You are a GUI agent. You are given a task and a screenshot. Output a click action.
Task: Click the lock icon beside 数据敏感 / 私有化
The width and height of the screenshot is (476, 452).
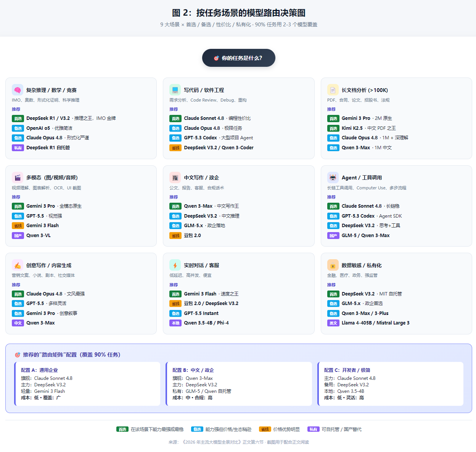pos(333,265)
